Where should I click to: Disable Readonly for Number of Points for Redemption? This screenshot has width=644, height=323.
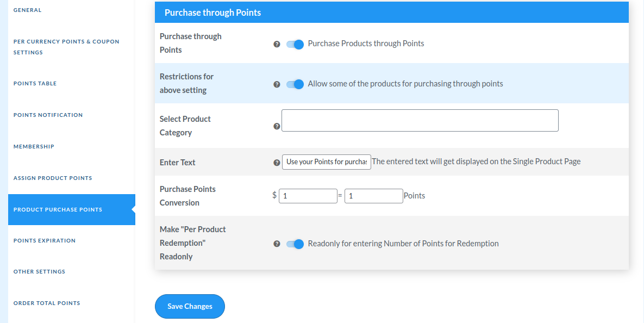(294, 244)
